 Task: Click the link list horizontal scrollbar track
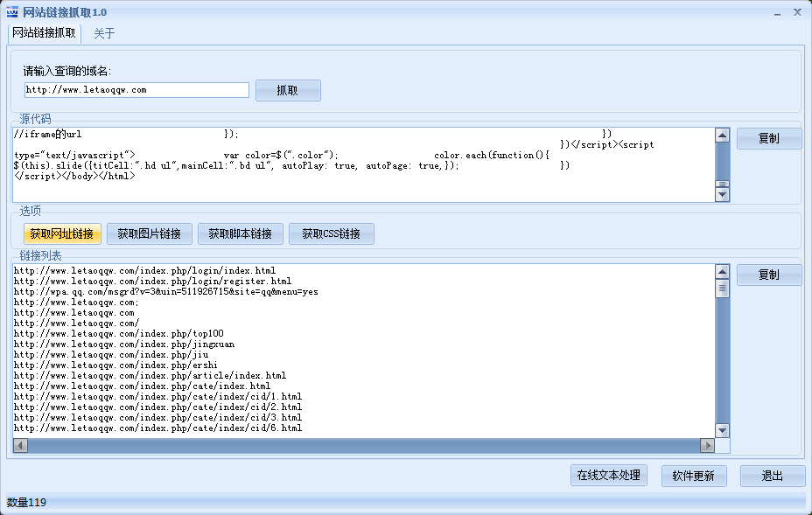[363, 445]
